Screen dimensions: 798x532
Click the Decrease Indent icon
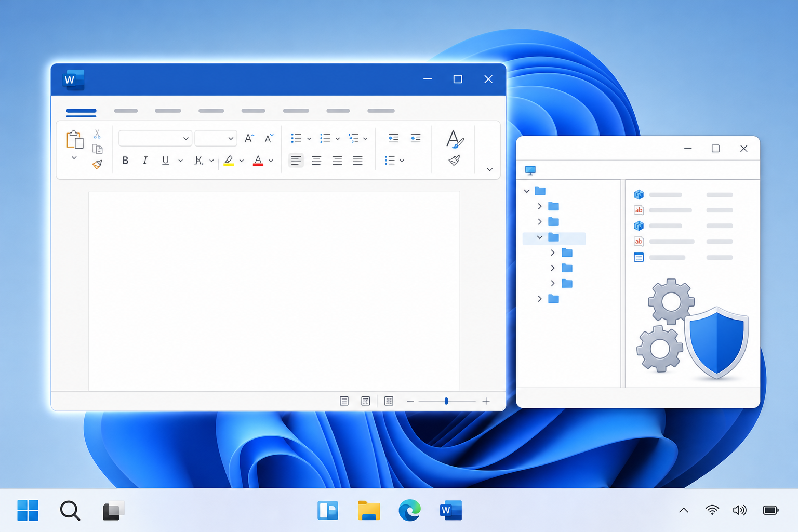[393, 138]
